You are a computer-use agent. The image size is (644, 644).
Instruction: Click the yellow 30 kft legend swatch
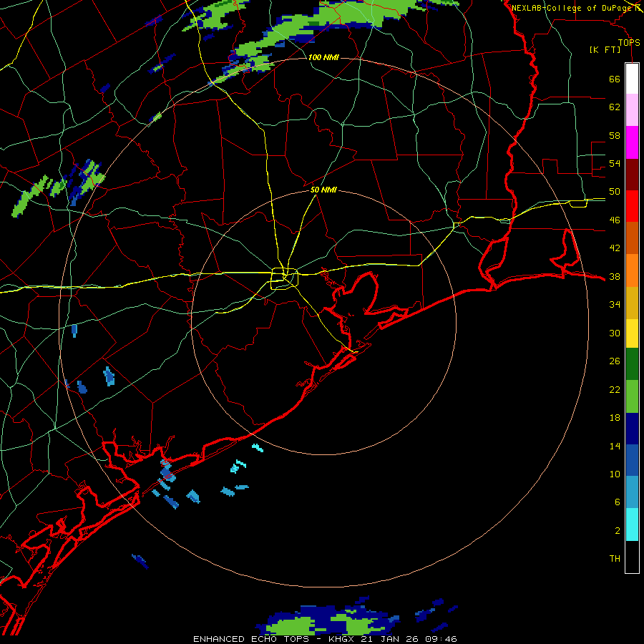pyautogui.click(x=632, y=333)
